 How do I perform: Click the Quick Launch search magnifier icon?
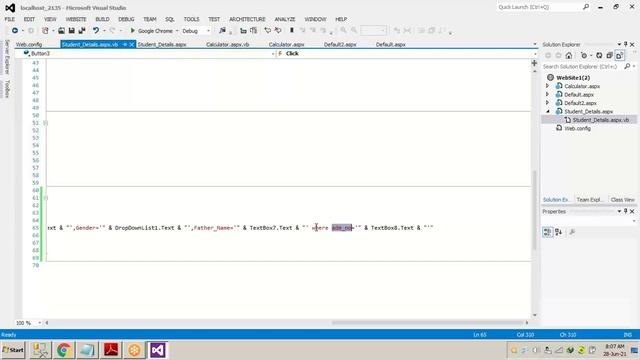coord(586,7)
